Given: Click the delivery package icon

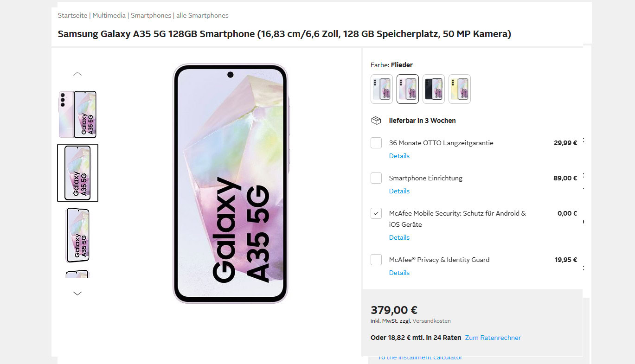Looking at the screenshot, I should tap(376, 121).
